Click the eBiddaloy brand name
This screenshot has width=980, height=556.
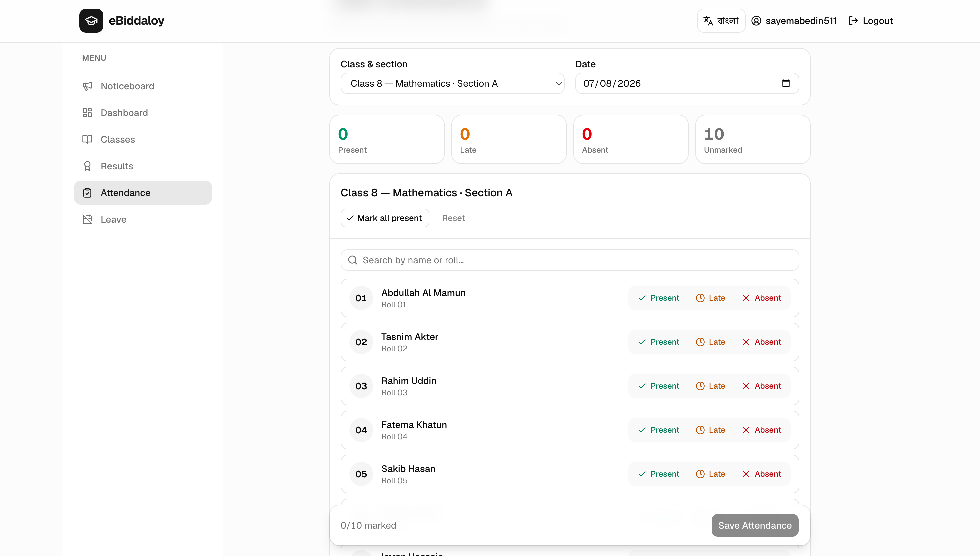tap(136, 21)
